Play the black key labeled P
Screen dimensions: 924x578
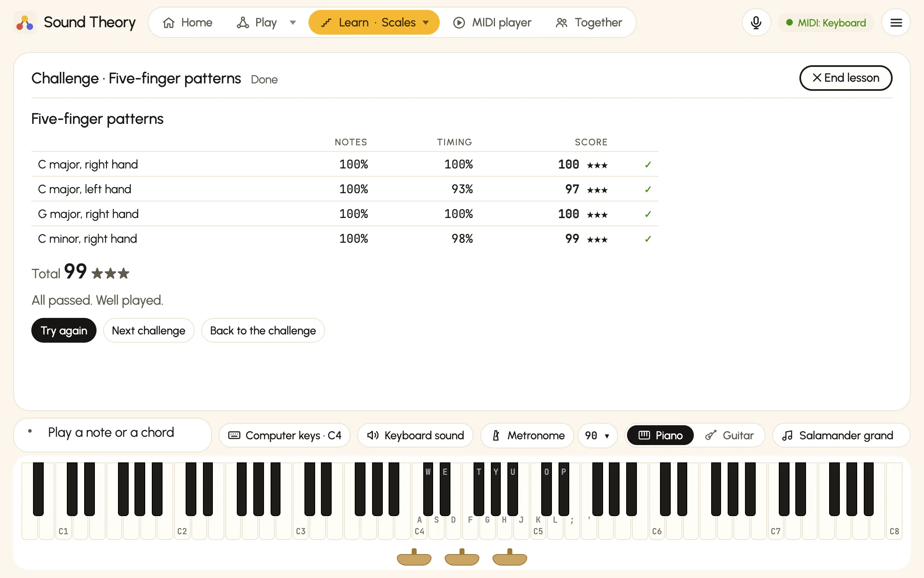pos(563,489)
